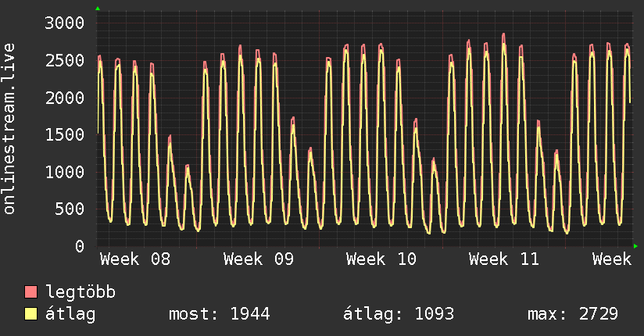Click the green arrow ending the x-axis
Screen dimensions: 644x336
point(635,246)
